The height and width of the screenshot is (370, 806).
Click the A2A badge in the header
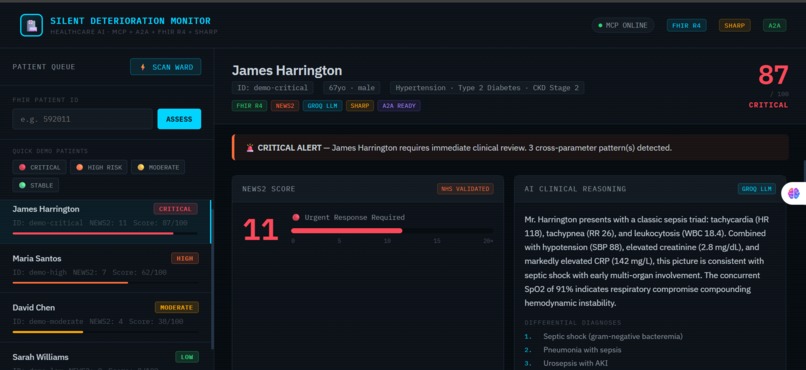pos(774,25)
